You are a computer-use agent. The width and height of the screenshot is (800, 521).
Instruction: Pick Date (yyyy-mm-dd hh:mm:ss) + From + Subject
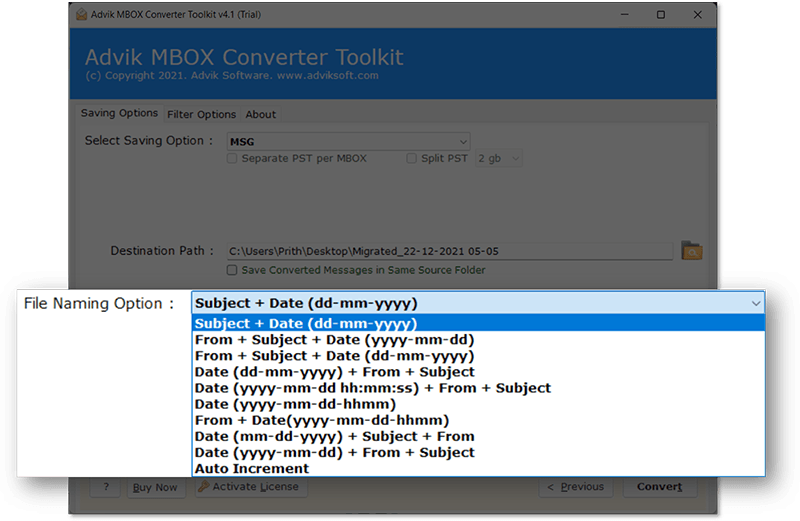(x=478, y=388)
